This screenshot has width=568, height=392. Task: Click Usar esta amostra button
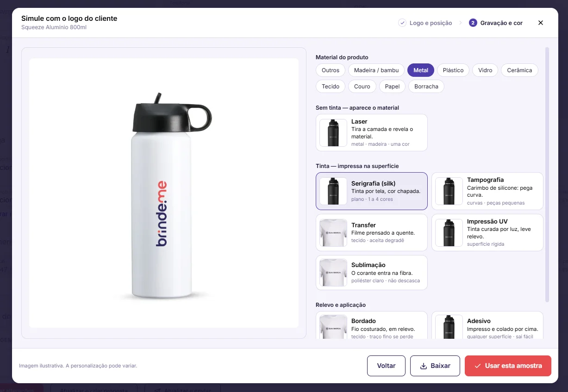click(508, 366)
